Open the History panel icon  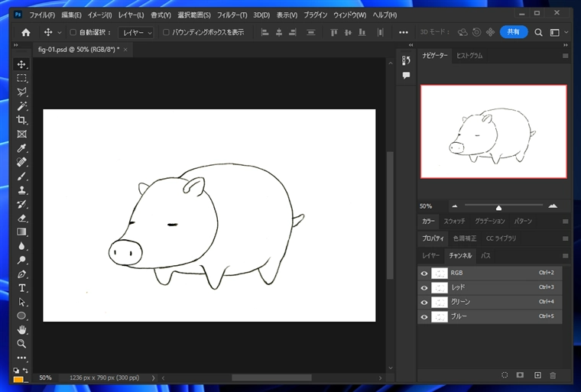click(406, 60)
